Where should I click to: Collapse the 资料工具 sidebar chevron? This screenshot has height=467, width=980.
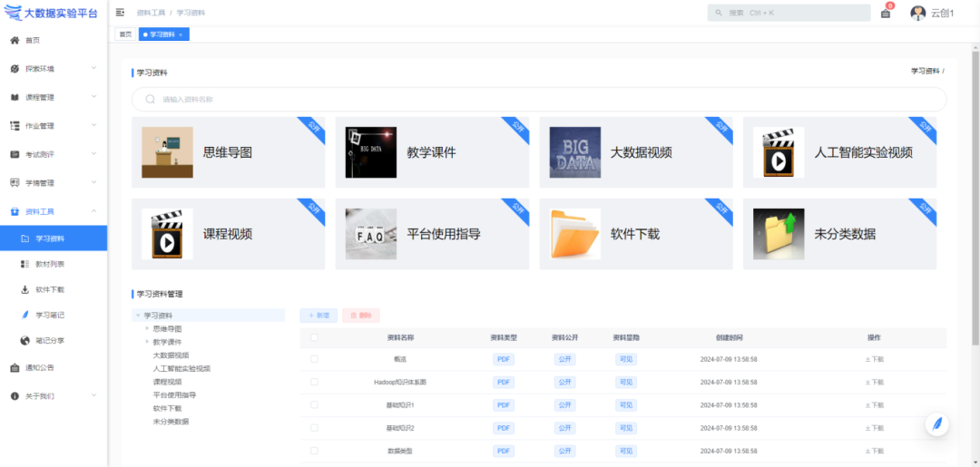[93, 211]
